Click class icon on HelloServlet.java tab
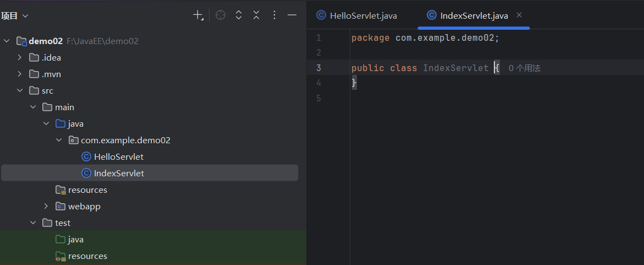Screen dimensions: 644x265 click(x=321, y=15)
